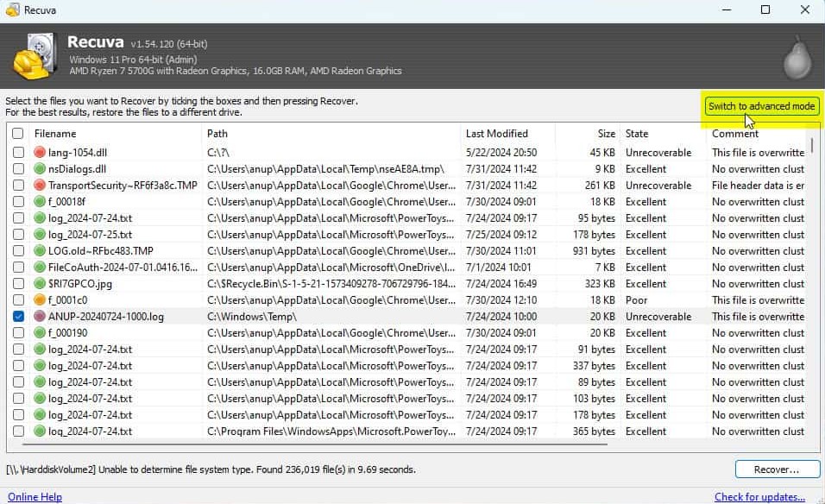Tick the checkbox for f_0001c0
Screen dimensions: 825x504
click(x=18, y=299)
